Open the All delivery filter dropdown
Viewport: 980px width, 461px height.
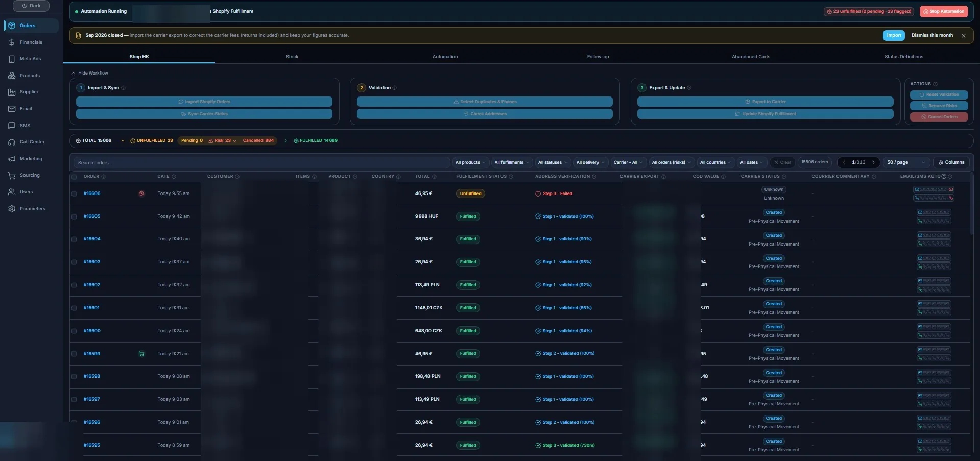pyautogui.click(x=590, y=163)
